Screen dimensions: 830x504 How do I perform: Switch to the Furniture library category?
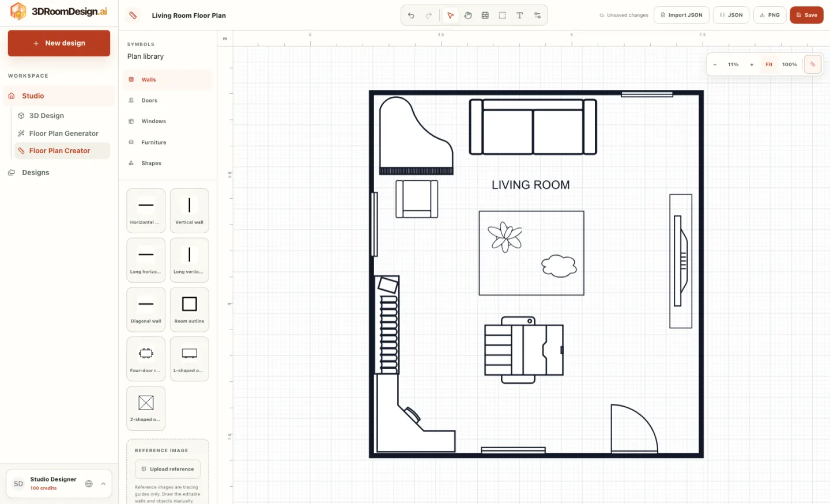pyautogui.click(x=167, y=142)
